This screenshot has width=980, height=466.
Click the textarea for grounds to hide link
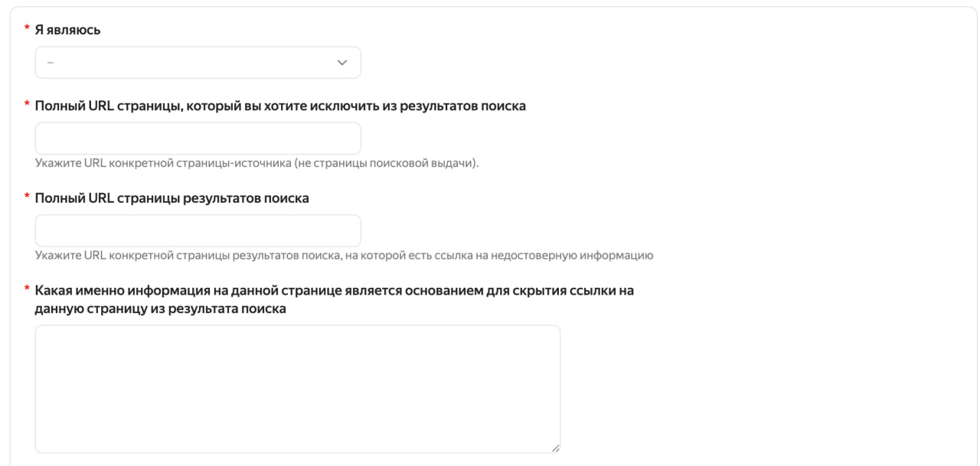tap(298, 389)
